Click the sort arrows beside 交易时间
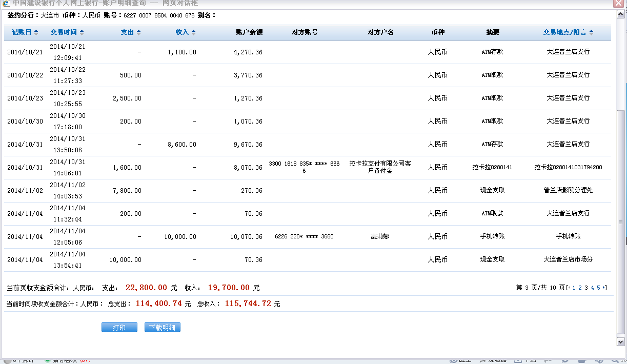The width and height of the screenshot is (627, 364). [82, 32]
